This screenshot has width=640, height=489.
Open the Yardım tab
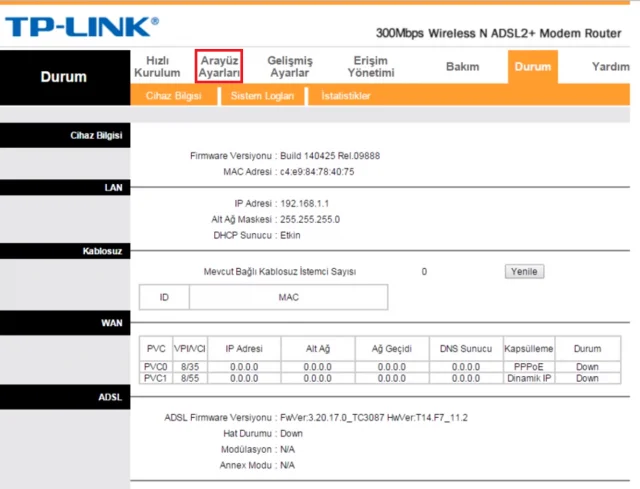[610, 67]
